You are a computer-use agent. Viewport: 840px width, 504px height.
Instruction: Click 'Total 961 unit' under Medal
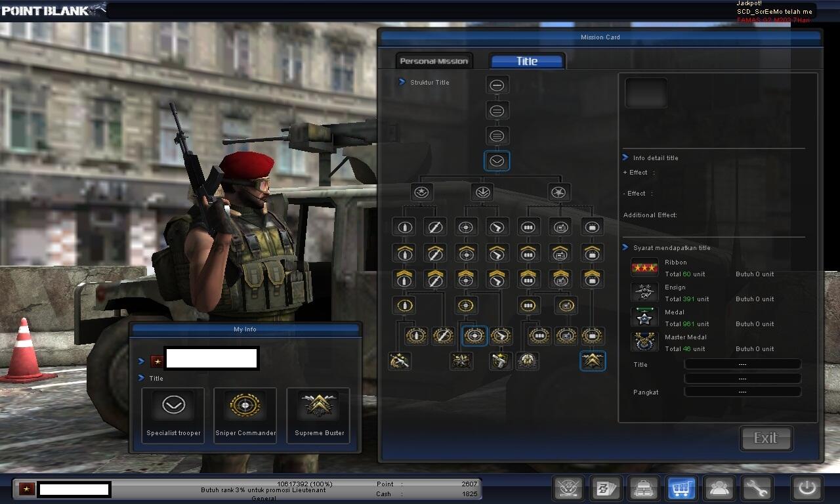pyautogui.click(x=687, y=324)
